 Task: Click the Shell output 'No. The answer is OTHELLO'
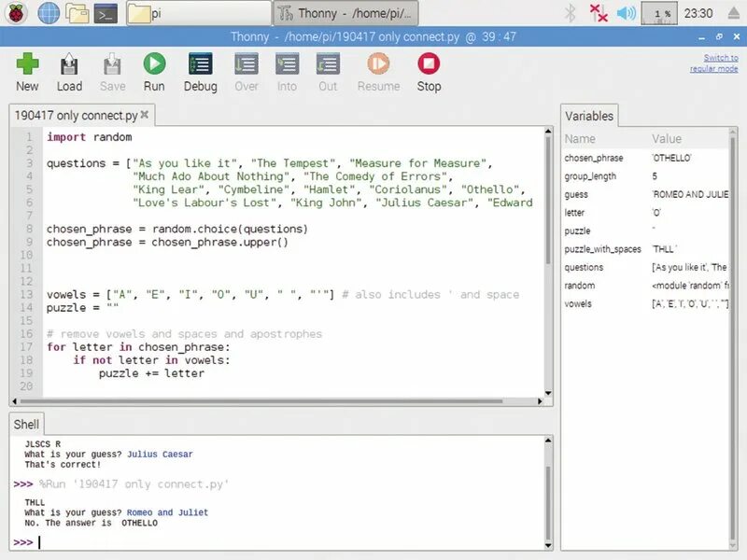point(91,523)
